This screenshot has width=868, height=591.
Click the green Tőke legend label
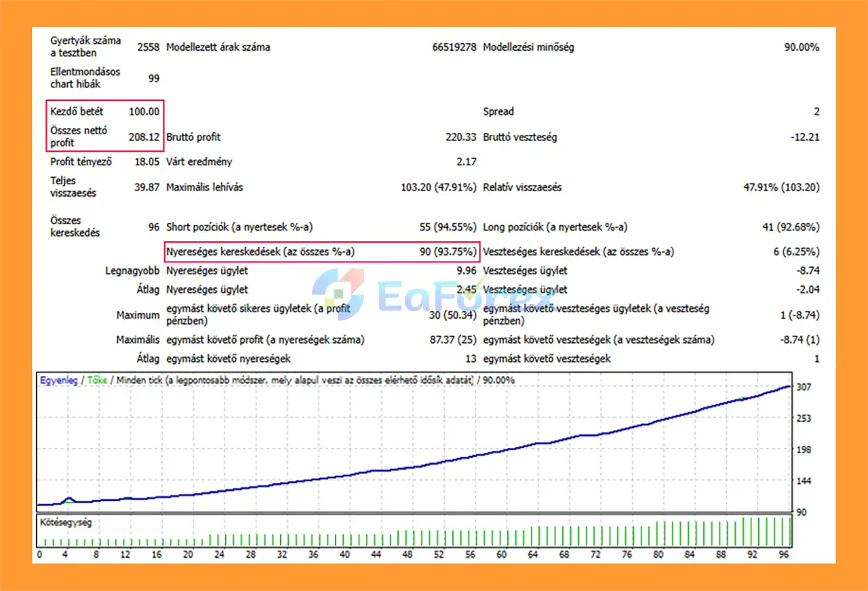click(x=96, y=380)
